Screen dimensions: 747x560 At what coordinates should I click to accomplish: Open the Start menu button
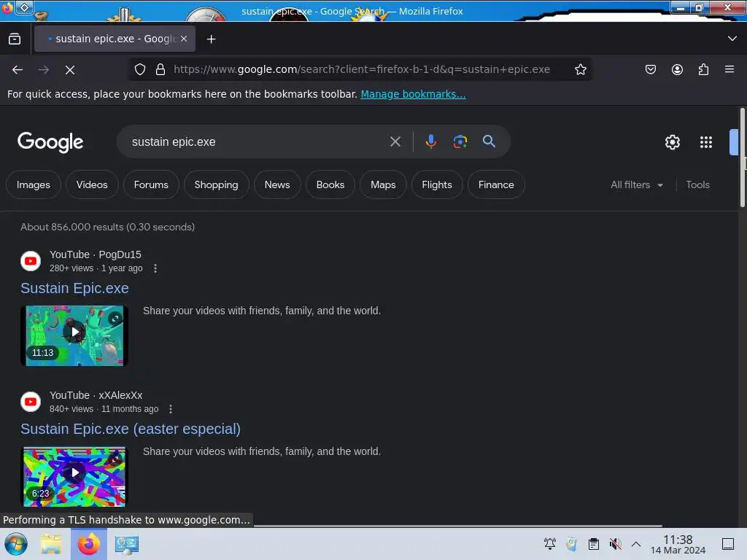coord(16,544)
